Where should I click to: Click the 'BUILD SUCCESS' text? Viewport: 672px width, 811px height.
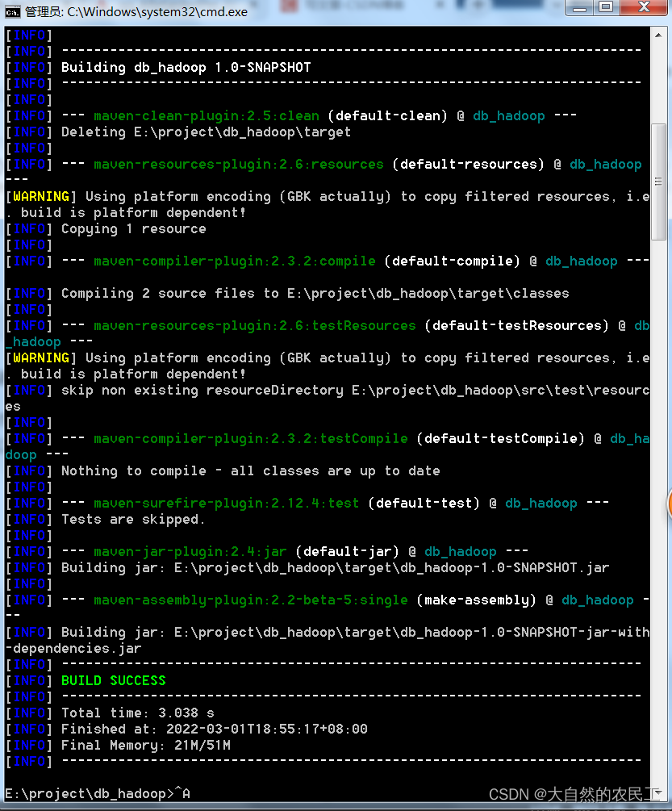click(114, 680)
